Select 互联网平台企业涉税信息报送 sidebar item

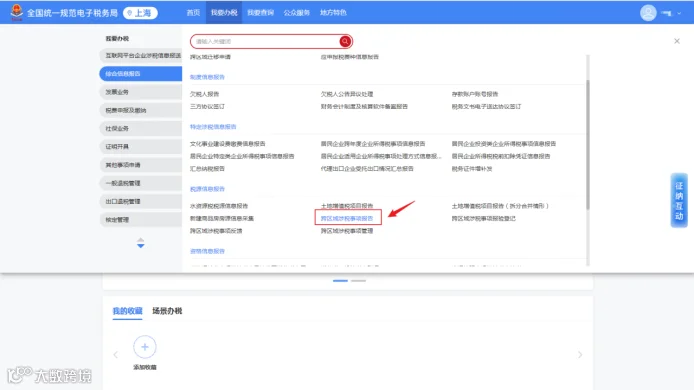point(141,55)
